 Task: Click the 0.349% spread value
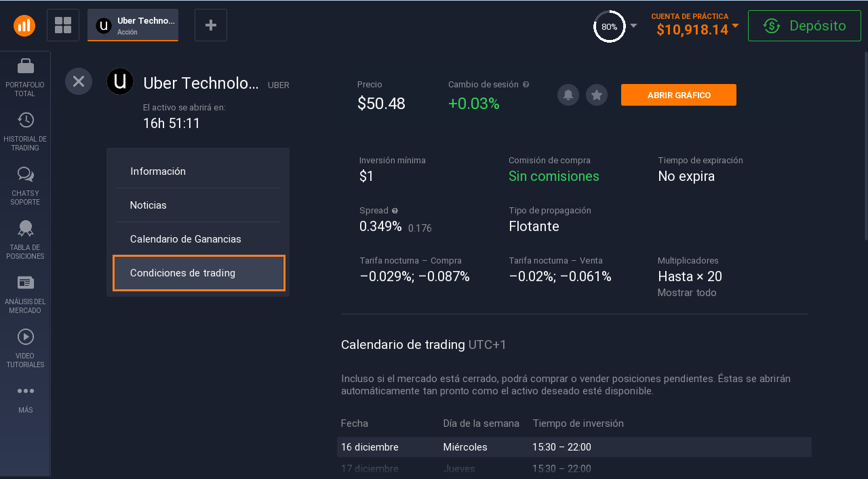click(380, 226)
